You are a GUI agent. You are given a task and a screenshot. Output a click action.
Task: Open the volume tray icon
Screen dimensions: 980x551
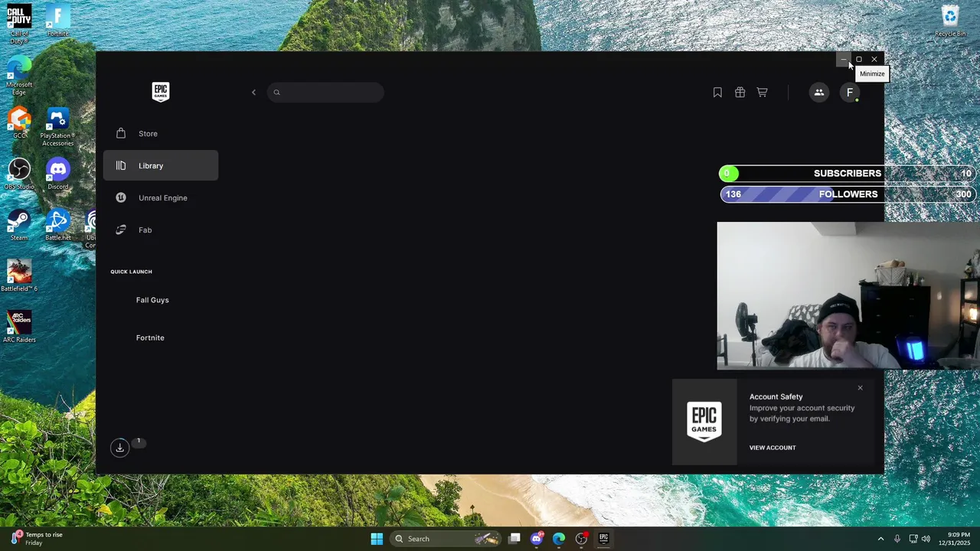point(926,539)
